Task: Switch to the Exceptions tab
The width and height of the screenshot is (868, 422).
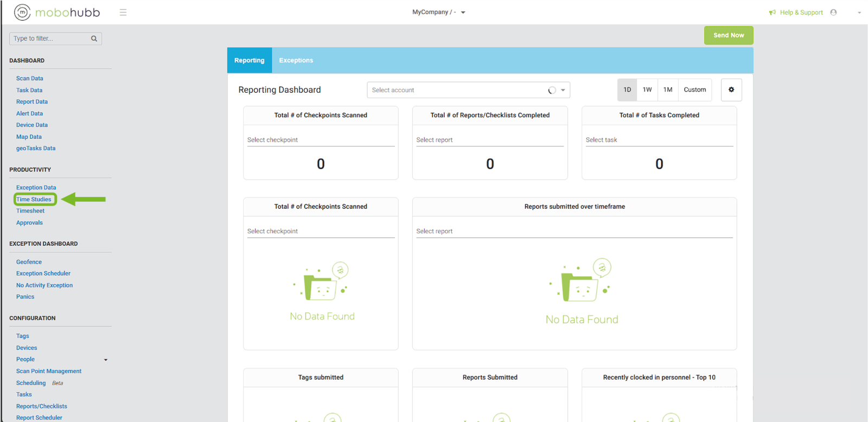Action: 296,60
